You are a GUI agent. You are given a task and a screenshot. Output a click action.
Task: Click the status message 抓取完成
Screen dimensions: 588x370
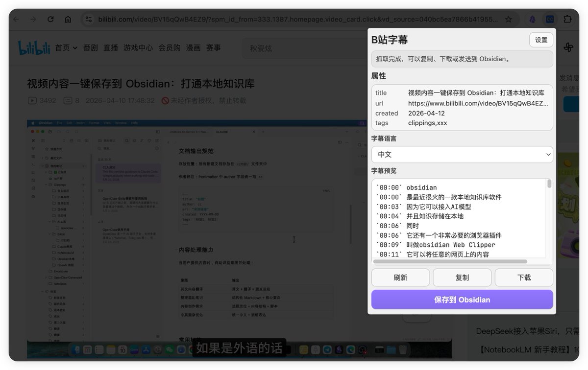click(462, 59)
